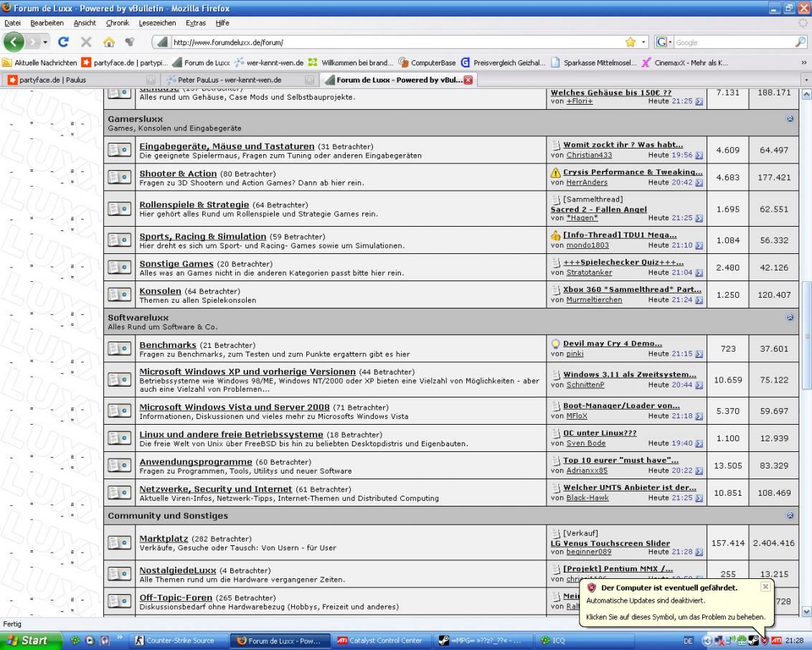Open forum icon for Anwendungsprogramme row
812x650 pixels.
click(119, 466)
